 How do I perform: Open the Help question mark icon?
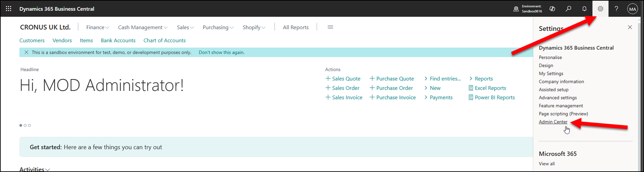(x=616, y=9)
